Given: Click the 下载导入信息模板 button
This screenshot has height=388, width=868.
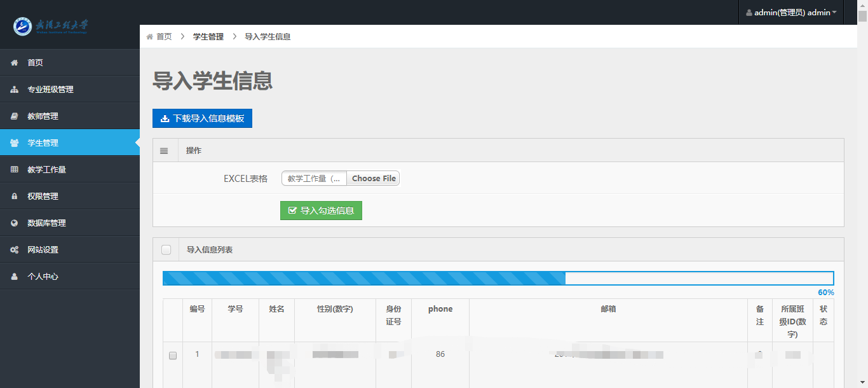Looking at the screenshot, I should (x=202, y=118).
